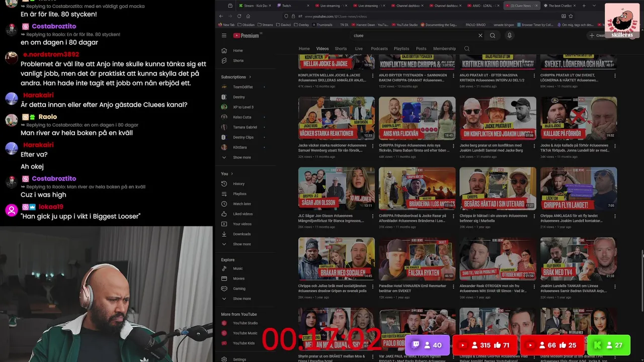Play the Sågar Jon Olsson video

(x=336, y=189)
